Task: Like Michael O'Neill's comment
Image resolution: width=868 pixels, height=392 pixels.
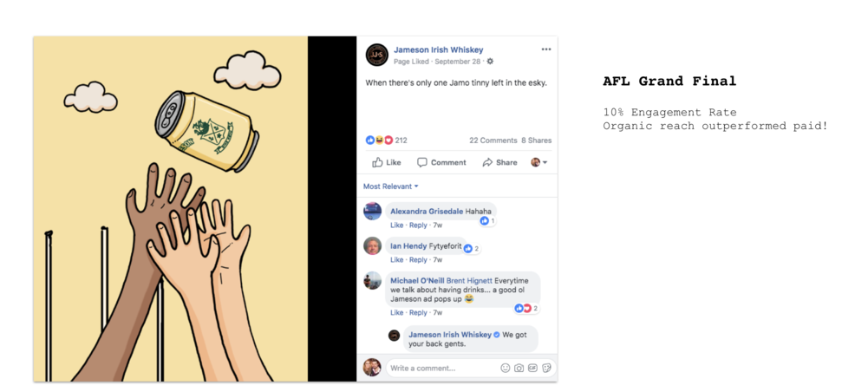Action: (396, 312)
